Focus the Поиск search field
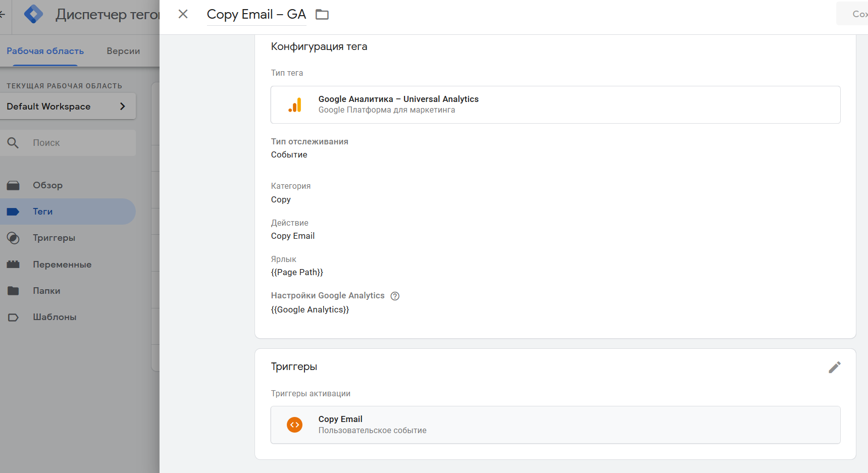This screenshot has width=868, height=473. (68, 143)
